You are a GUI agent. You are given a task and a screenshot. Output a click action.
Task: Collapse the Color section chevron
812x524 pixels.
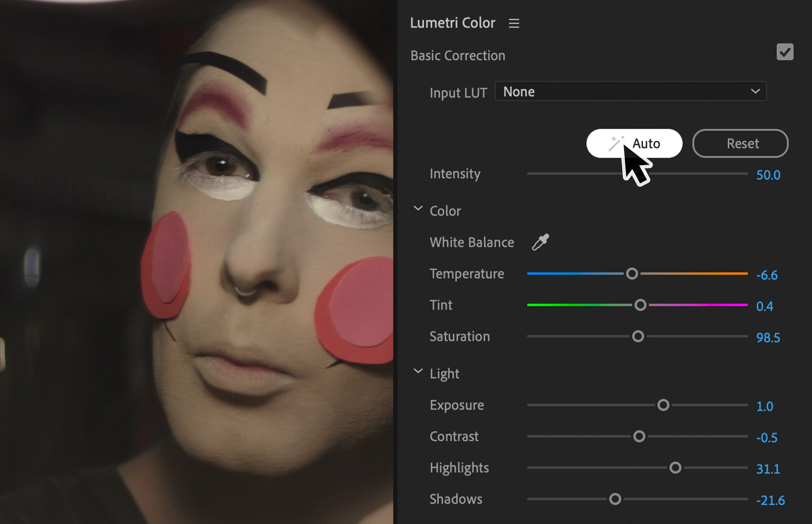(x=418, y=208)
